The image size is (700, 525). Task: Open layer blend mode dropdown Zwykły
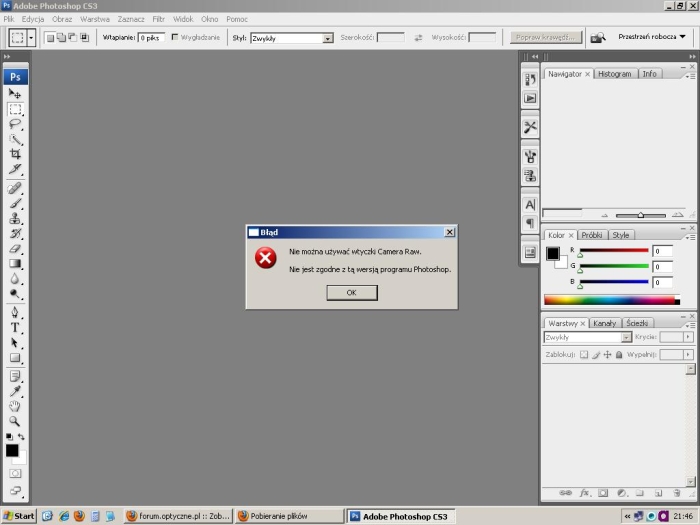[588, 338]
